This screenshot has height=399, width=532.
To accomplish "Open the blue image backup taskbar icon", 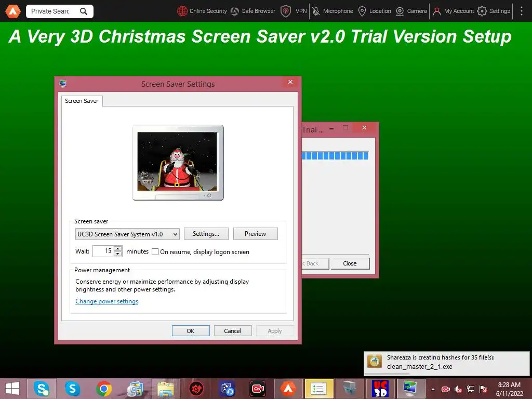I will point(227,389).
